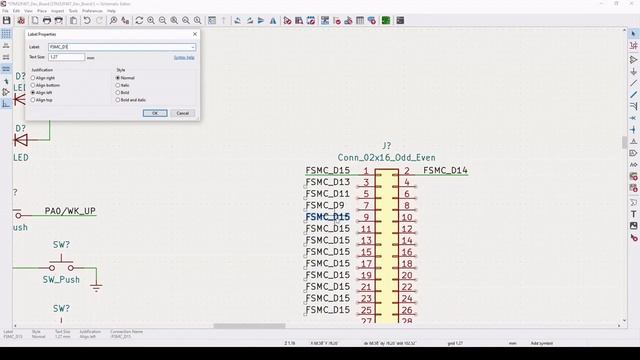Open the scripting console icon

tap(400, 20)
